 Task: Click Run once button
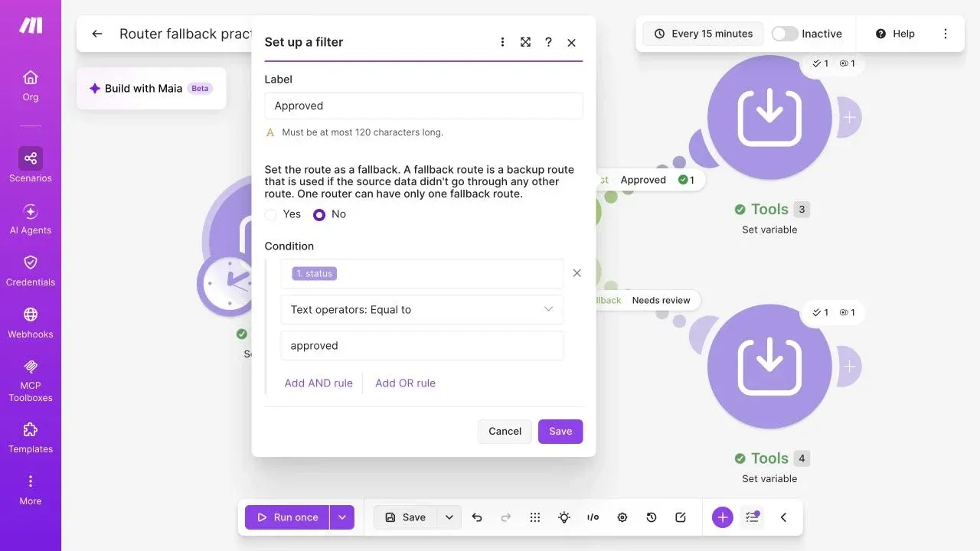click(287, 517)
